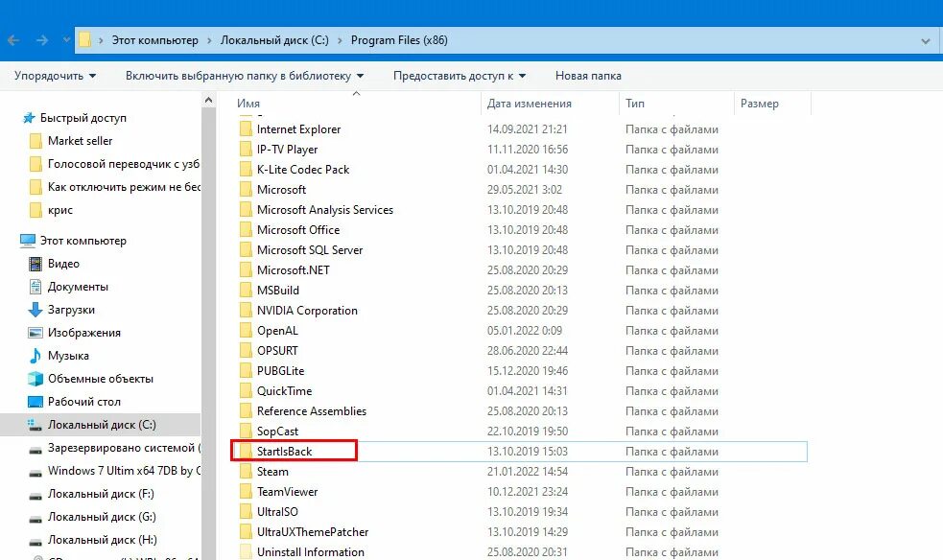Click 'MSBuild' folder icon
943x560 pixels.
click(246, 291)
